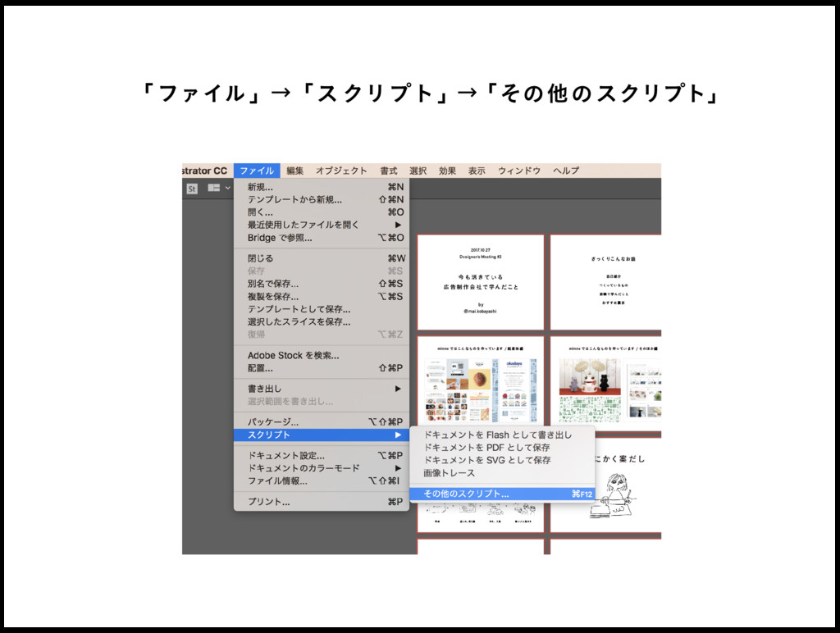Image resolution: width=840 pixels, height=633 pixels.
Task: Click the St Adobe Stock icon
Action: pos(192,189)
